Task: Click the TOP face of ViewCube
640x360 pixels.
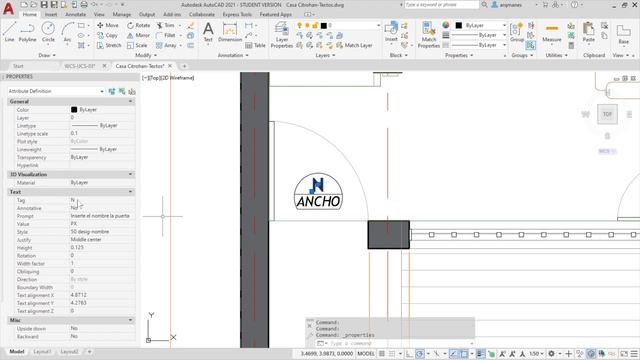Action: pos(607,114)
